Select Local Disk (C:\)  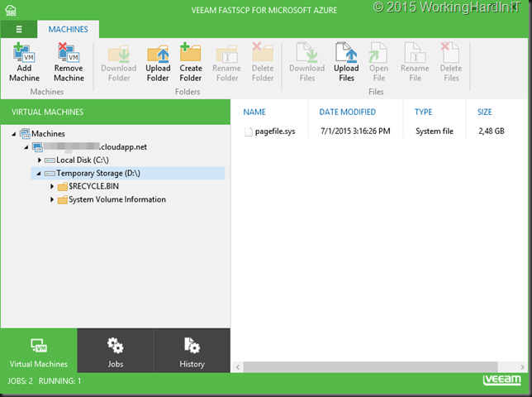coord(83,160)
